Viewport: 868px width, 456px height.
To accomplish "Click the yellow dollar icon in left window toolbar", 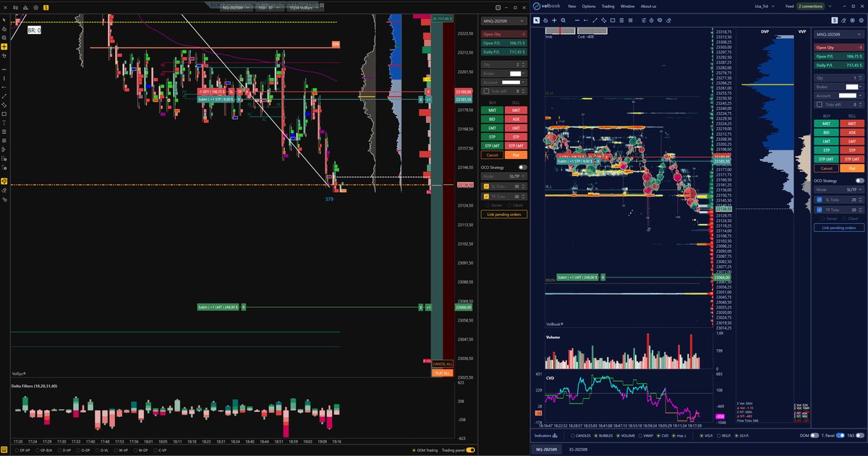I will point(46,7).
